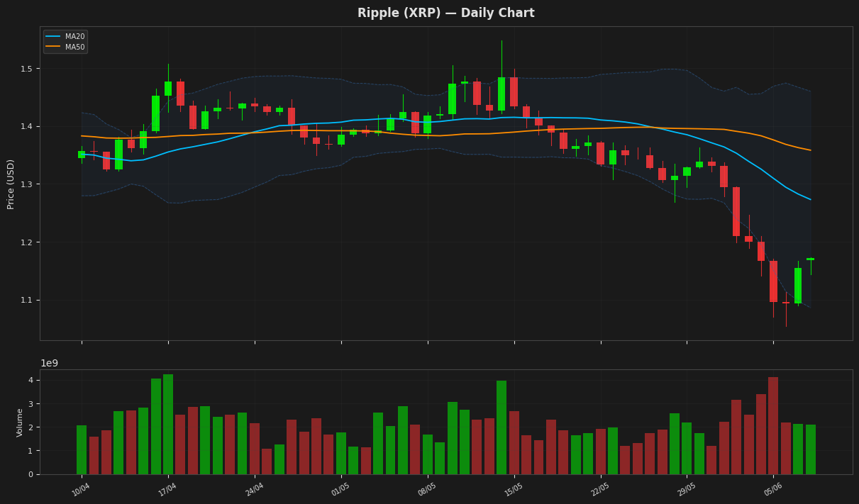Click the first green volume bar at 10/04
The height and width of the screenshot is (504, 859).
click(x=82, y=449)
